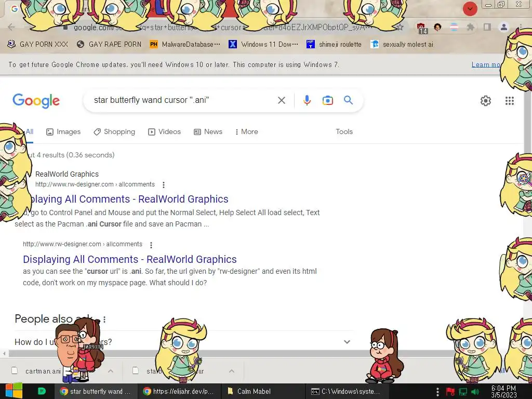
Task: Switch to the 'star butterfly wand' Chrome taskbar window
Action: (96, 391)
